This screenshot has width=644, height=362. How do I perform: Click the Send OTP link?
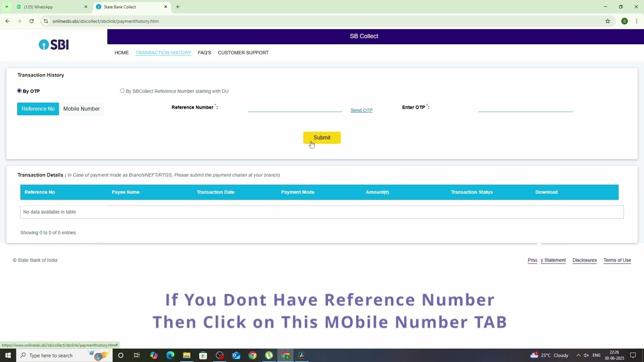pos(361,110)
